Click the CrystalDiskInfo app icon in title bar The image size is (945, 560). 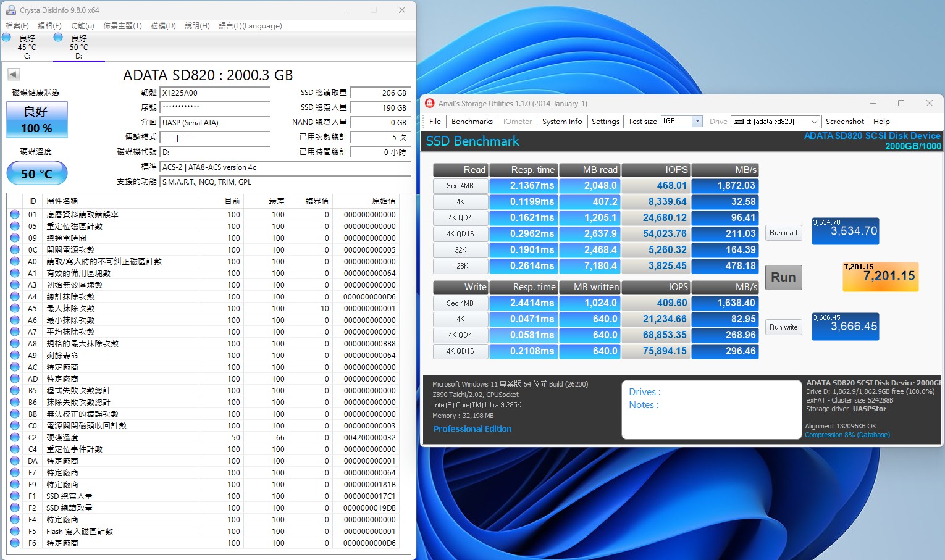tap(11, 10)
